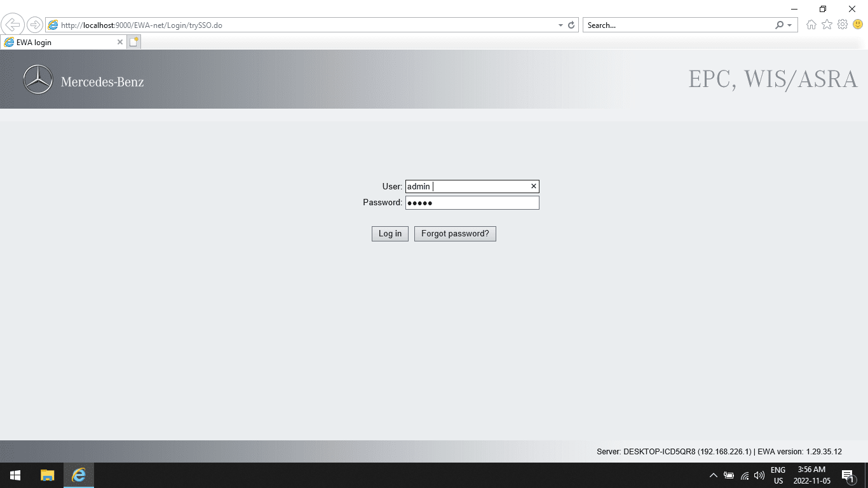Click the Mercedes-Benz star logo
868x488 pixels.
(x=38, y=80)
